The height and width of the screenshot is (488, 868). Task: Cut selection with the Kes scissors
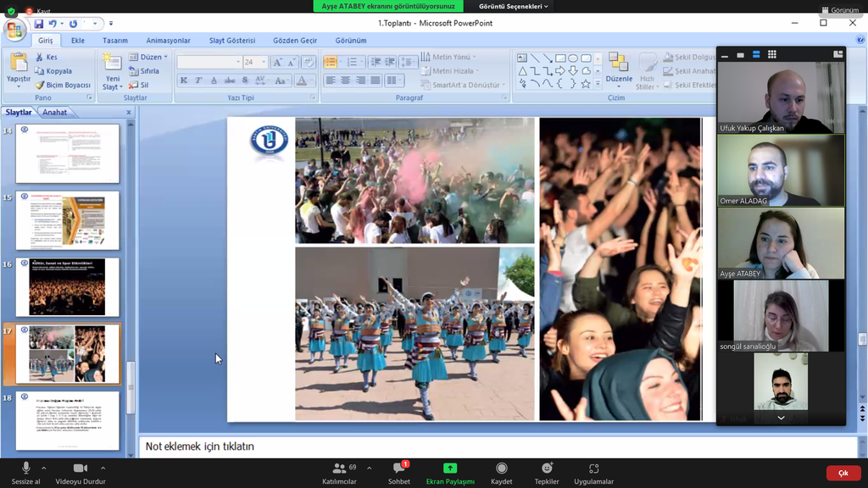click(47, 57)
